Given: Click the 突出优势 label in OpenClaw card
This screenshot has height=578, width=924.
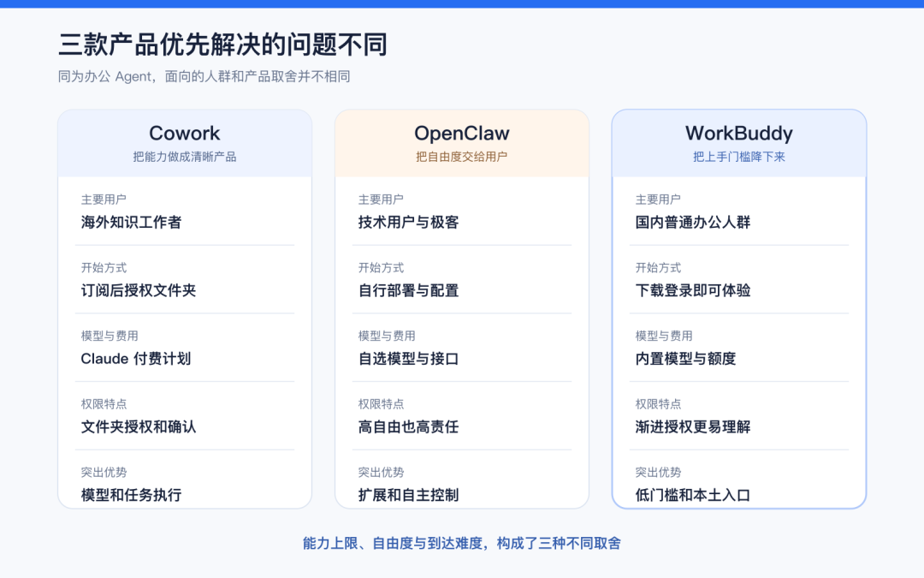Looking at the screenshot, I should point(381,473).
